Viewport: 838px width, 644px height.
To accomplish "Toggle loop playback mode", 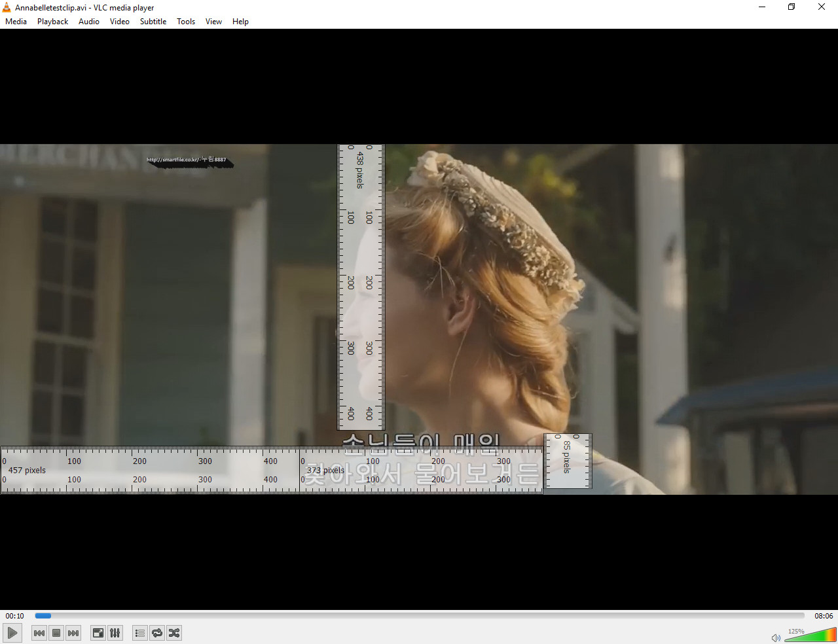I will (157, 633).
